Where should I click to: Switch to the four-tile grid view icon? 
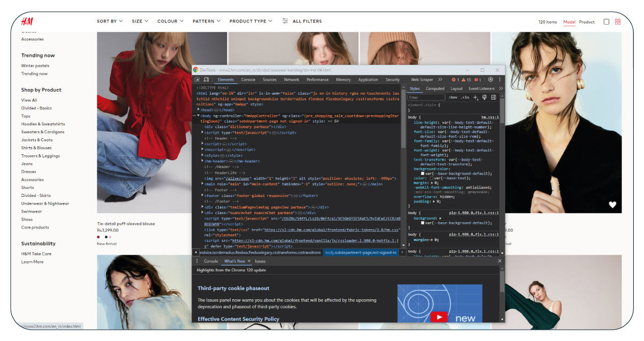coord(618,21)
